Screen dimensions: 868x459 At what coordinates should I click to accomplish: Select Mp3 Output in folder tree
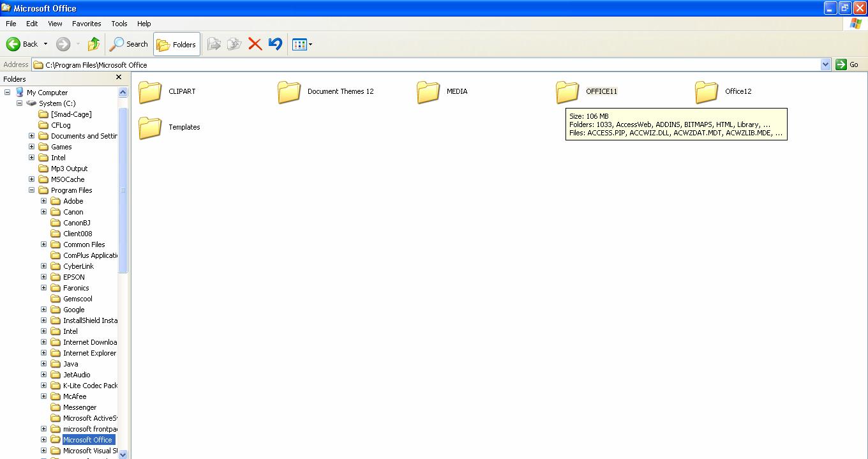click(x=69, y=169)
